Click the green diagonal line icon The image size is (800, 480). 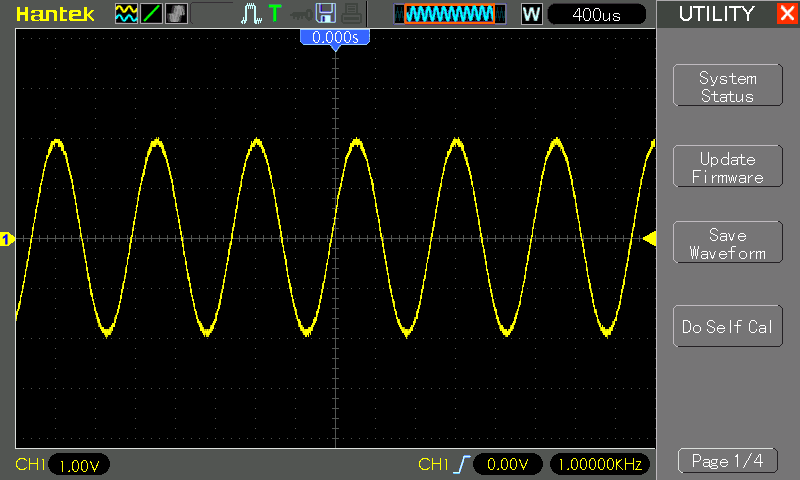[151, 14]
